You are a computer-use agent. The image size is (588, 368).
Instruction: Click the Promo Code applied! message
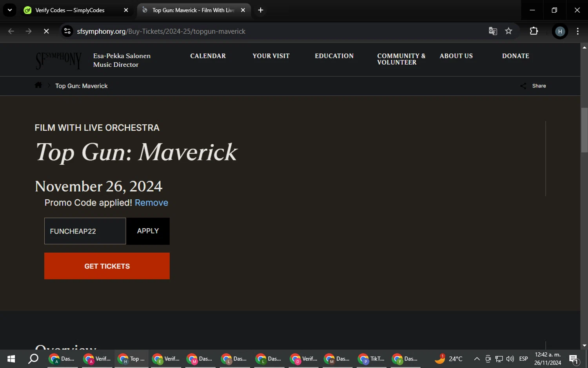pos(88,202)
